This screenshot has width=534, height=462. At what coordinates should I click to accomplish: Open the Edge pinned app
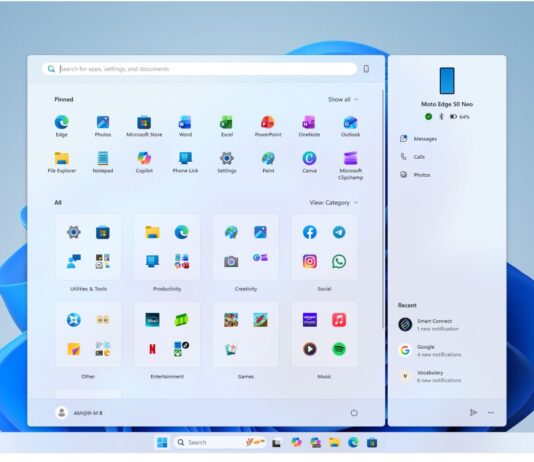[62, 126]
